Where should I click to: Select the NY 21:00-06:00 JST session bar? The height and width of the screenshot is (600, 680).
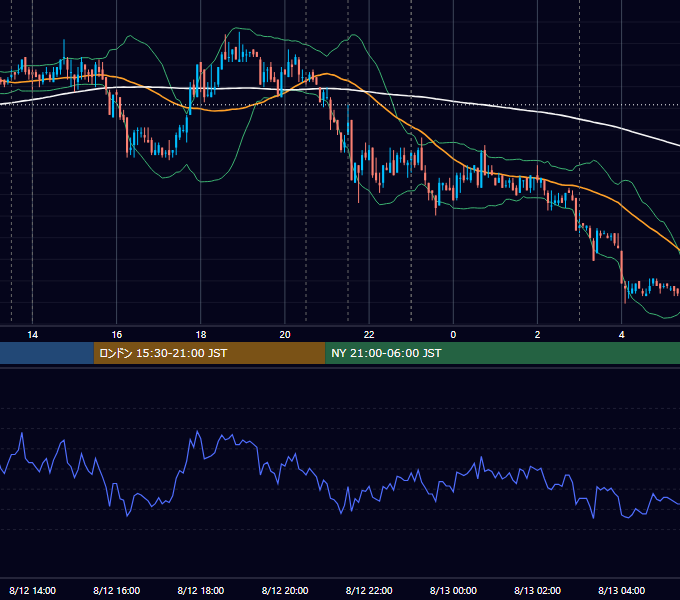click(503, 353)
